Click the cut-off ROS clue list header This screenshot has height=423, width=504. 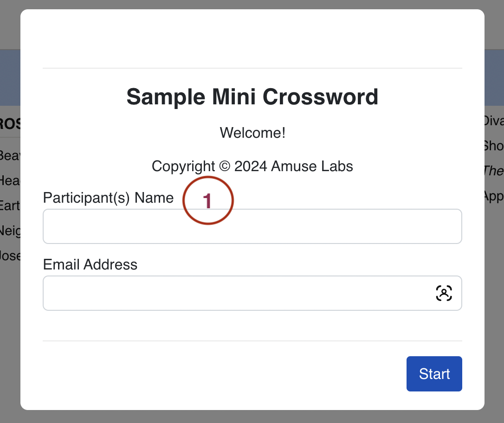pos(10,124)
